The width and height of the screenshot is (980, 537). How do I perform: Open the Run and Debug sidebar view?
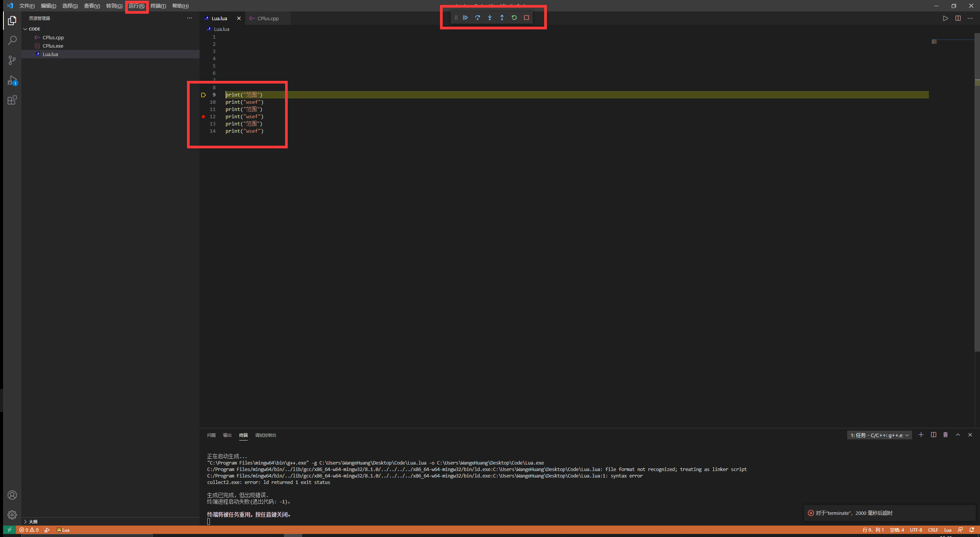[x=12, y=80]
